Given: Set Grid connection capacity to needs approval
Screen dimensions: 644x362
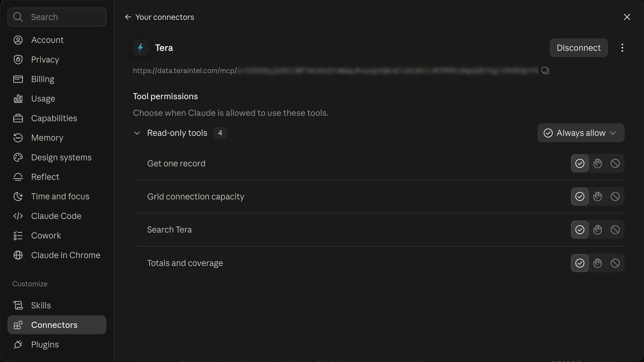Looking at the screenshot, I should 598,197.
